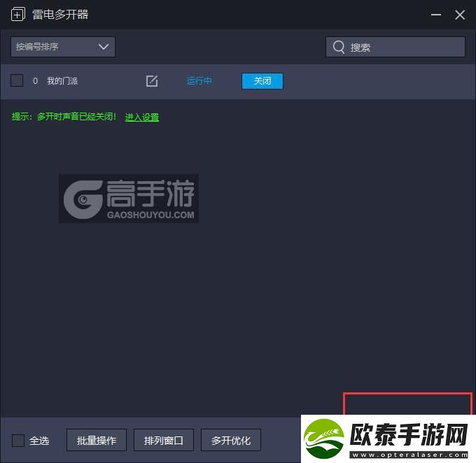The height and width of the screenshot is (463, 476).
Task: Open 多开优化 settings
Action: [231, 440]
